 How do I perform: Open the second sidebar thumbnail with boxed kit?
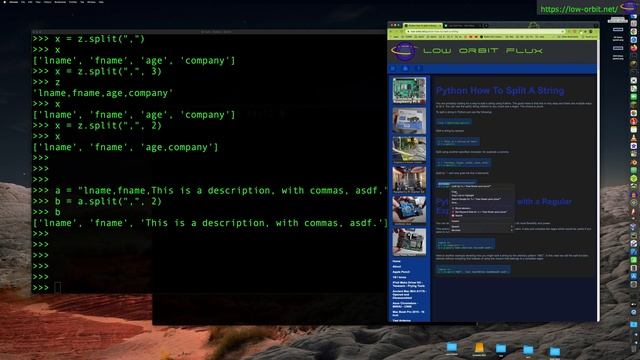409,121
